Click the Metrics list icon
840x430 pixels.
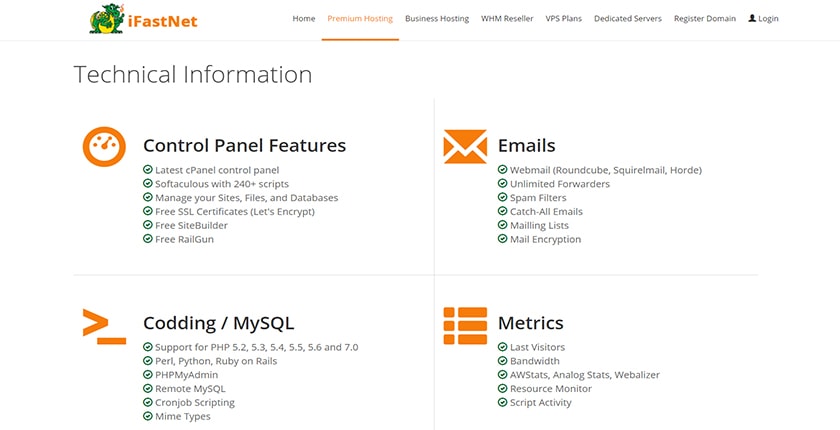(465, 326)
